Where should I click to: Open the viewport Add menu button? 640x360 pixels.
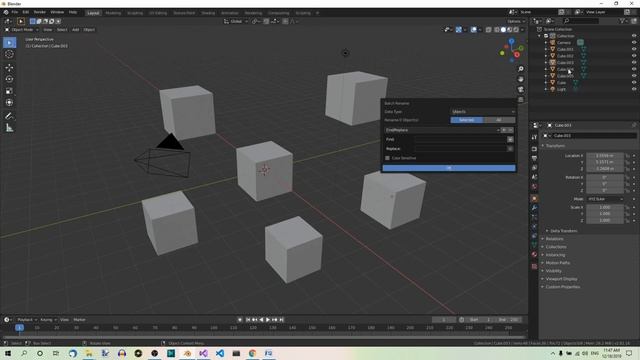click(76, 30)
